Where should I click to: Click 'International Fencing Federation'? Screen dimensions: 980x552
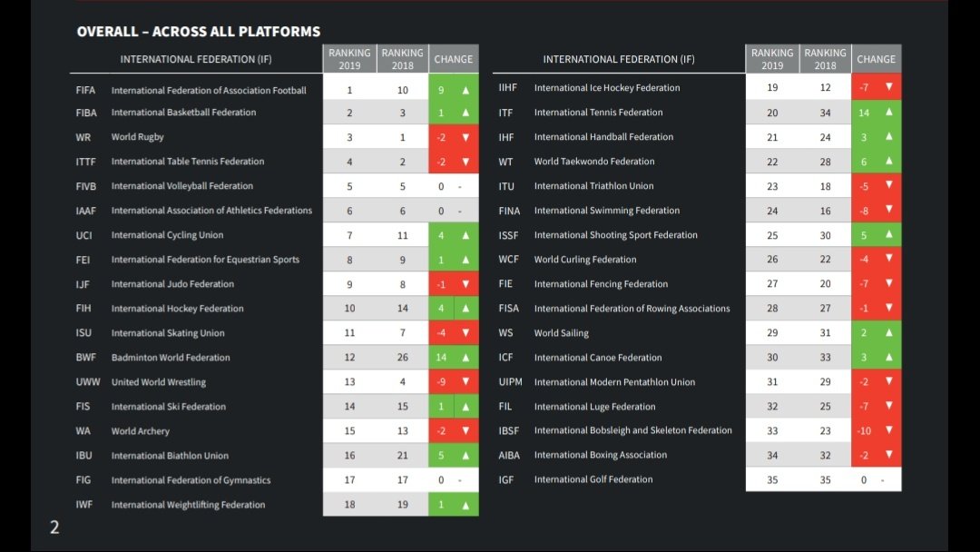click(601, 284)
